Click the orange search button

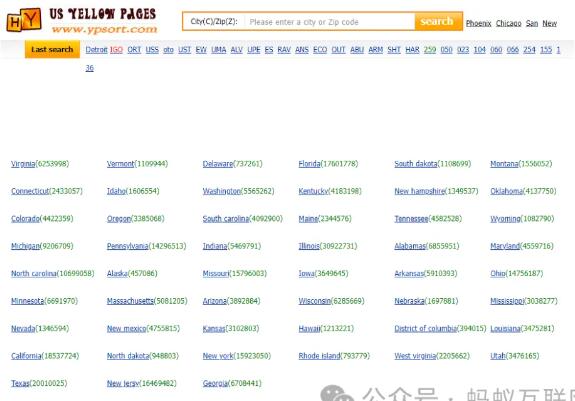pyautogui.click(x=438, y=22)
